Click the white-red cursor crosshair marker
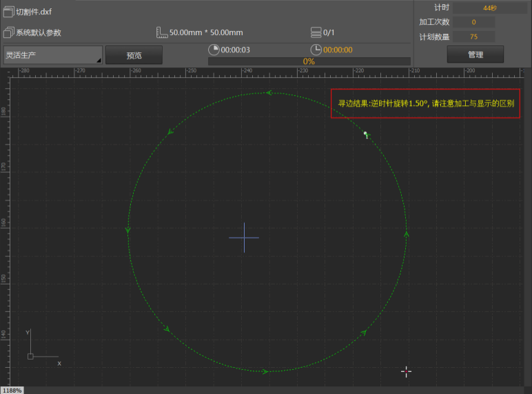Viewport: 532px width, 394px height. 406,372
